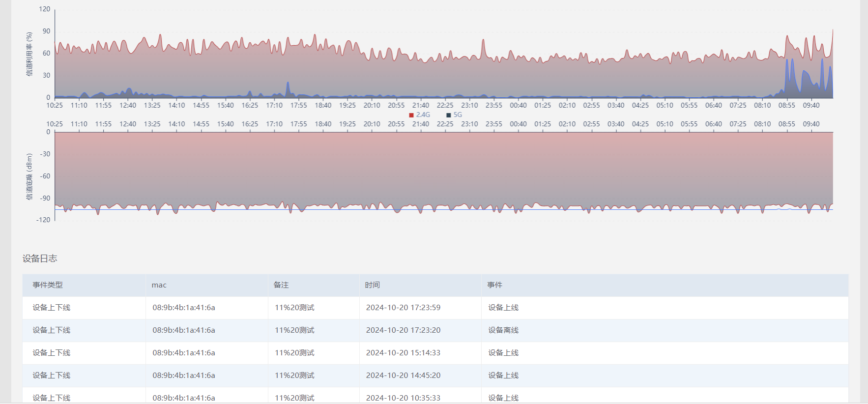Click 11%20测试 remark in the 15:14:33 row

click(294, 353)
